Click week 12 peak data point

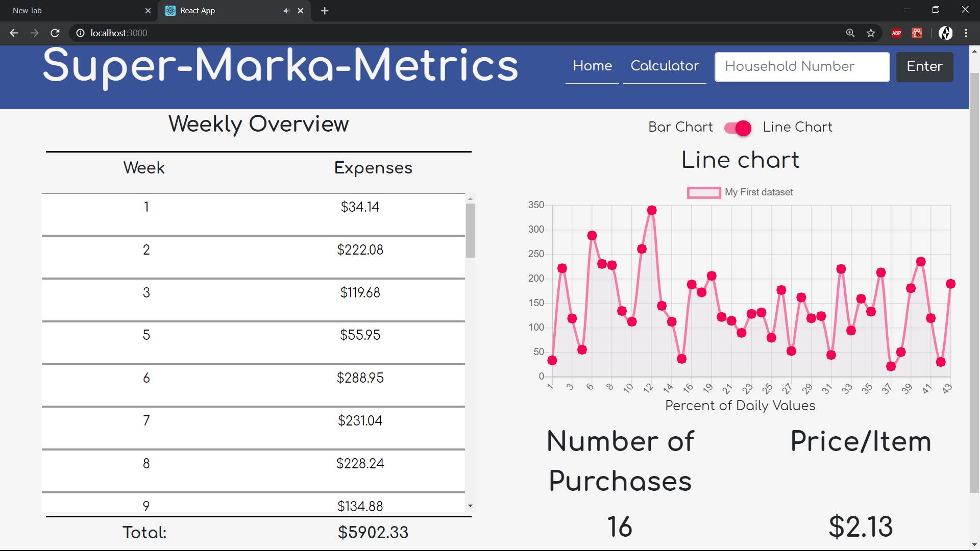pyautogui.click(x=652, y=210)
